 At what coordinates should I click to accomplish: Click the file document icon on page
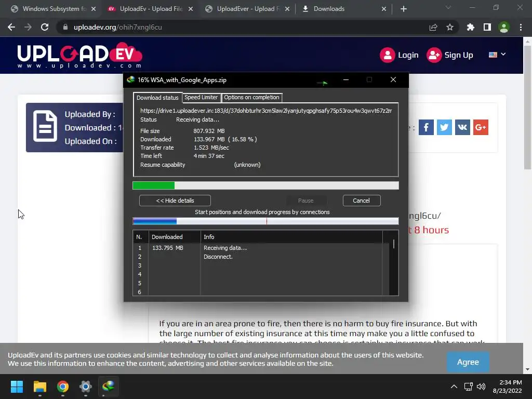[x=45, y=126]
